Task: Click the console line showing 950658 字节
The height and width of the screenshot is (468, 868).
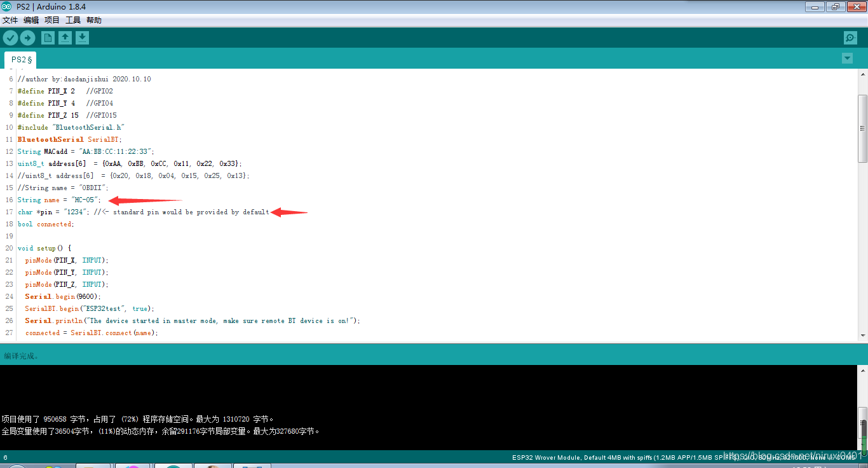Action: point(138,419)
